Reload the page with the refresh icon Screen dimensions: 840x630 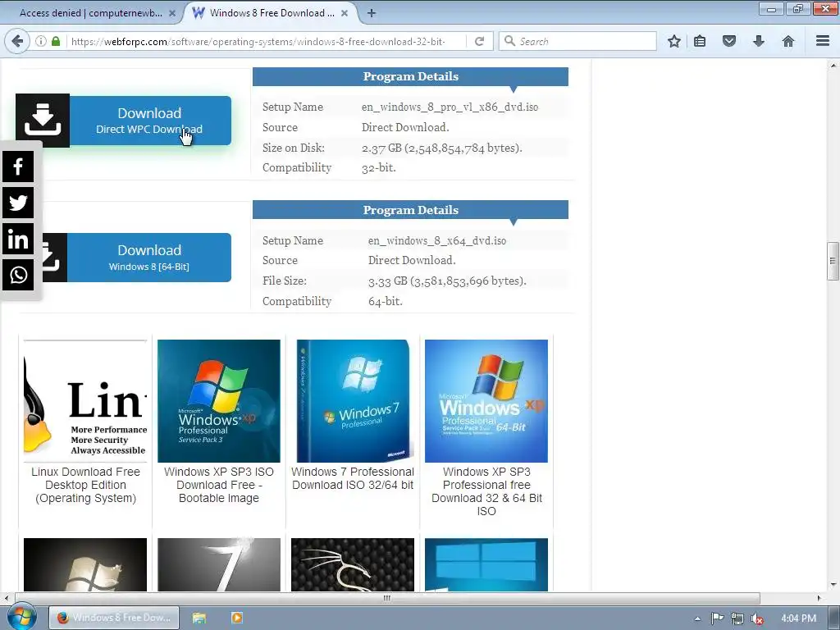pyautogui.click(x=480, y=41)
